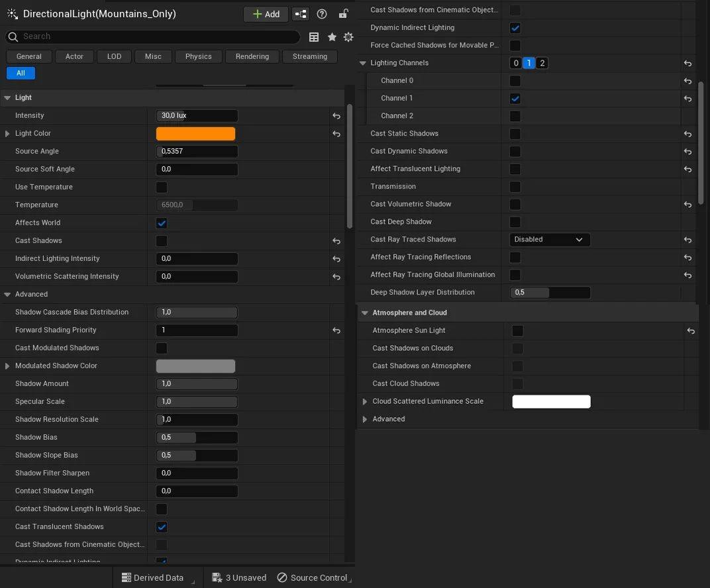This screenshot has width=710, height=588.
Task: Reset Intensity to default arrow
Action: click(x=336, y=116)
